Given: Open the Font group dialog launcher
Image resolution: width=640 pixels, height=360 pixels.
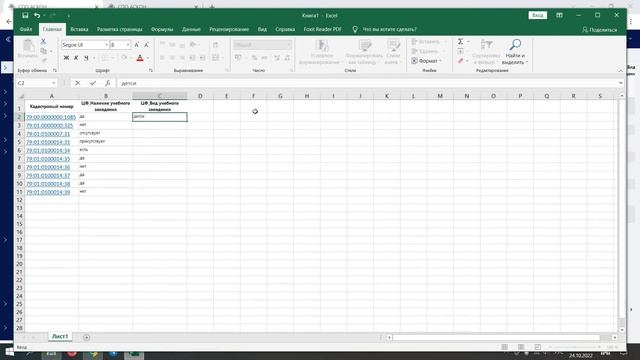Looking at the screenshot, I should pyautogui.click(x=151, y=71).
